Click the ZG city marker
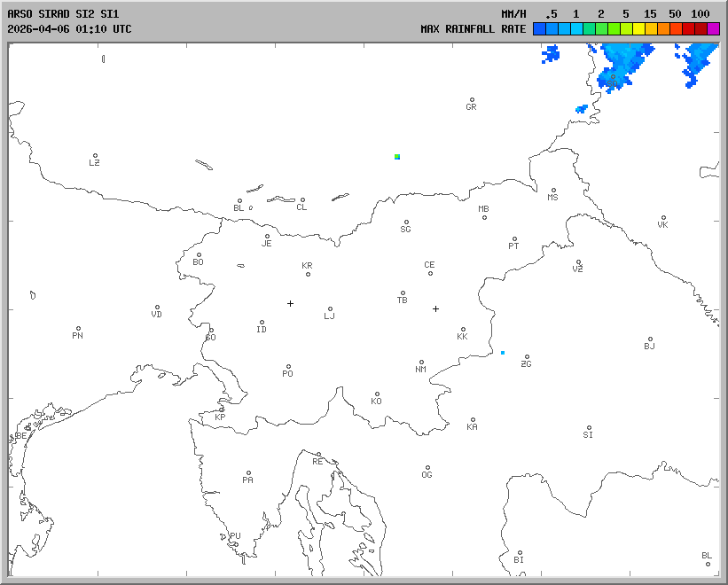 coord(527,357)
